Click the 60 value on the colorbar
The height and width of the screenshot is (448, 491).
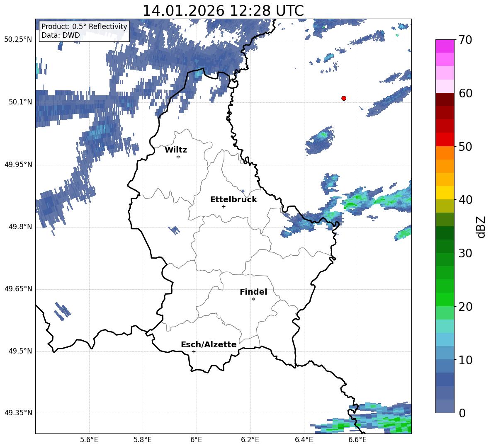(465, 93)
